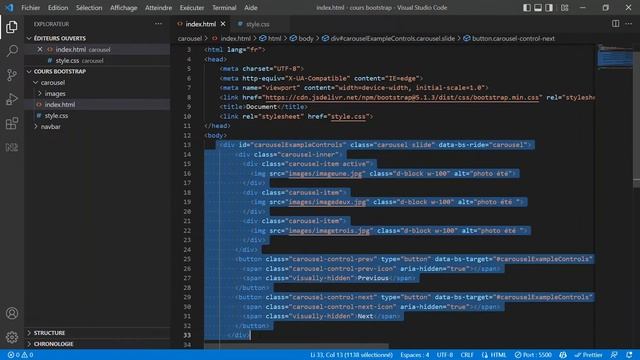Click the Prettier status bar item
This screenshot has width=640, height=360.
tap(589, 355)
